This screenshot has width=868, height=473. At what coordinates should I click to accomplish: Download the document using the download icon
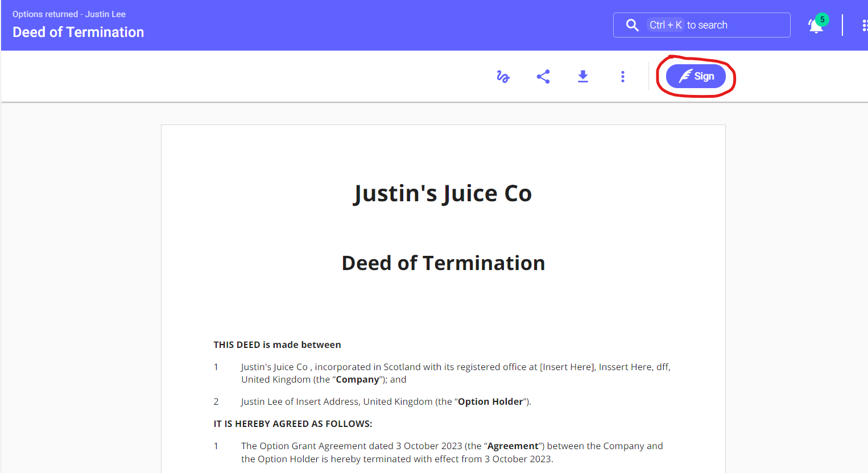click(583, 77)
